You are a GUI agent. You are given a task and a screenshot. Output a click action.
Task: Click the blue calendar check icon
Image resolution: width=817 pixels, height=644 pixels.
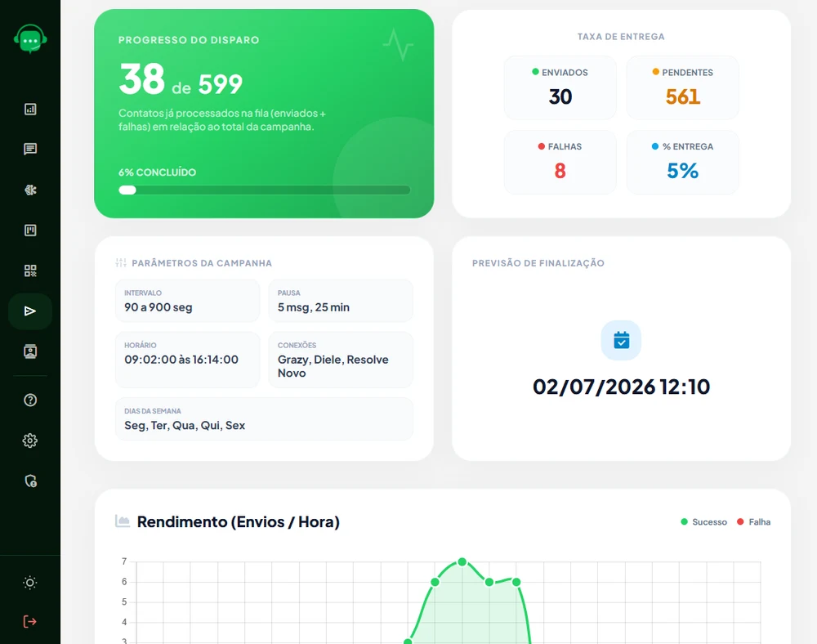click(x=621, y=340)
